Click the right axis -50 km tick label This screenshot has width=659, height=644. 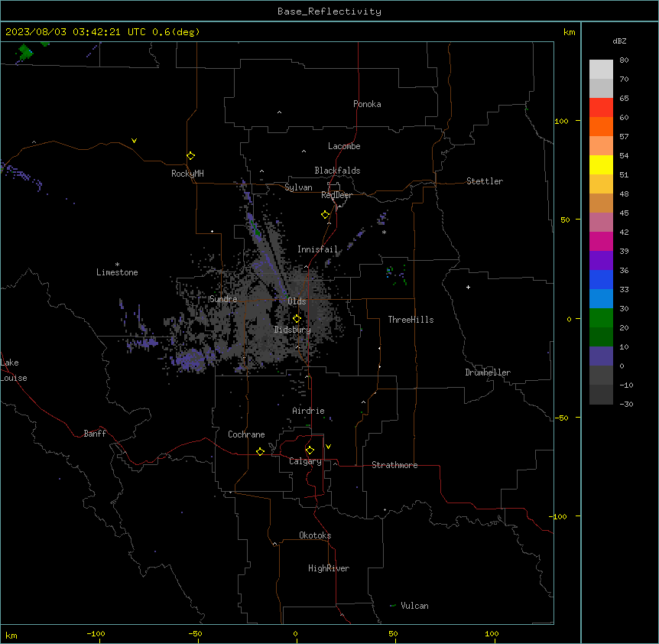[561, 418]
